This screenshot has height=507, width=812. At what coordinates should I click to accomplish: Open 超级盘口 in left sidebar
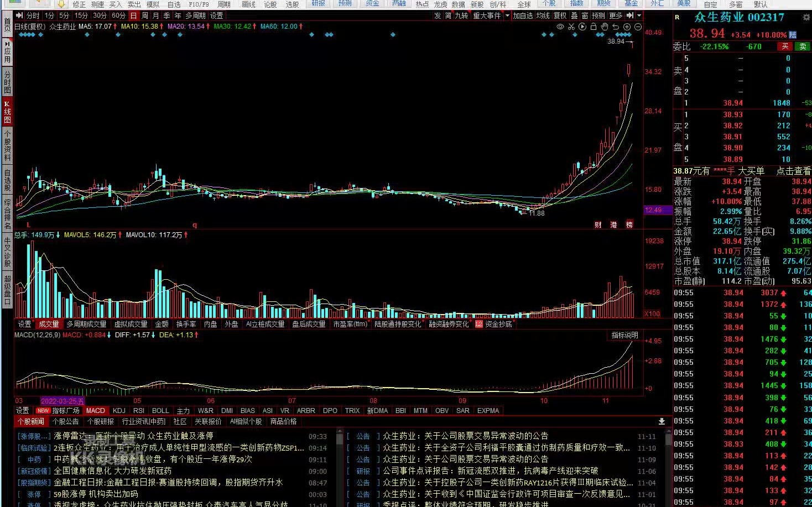click(x=7, y=290)
